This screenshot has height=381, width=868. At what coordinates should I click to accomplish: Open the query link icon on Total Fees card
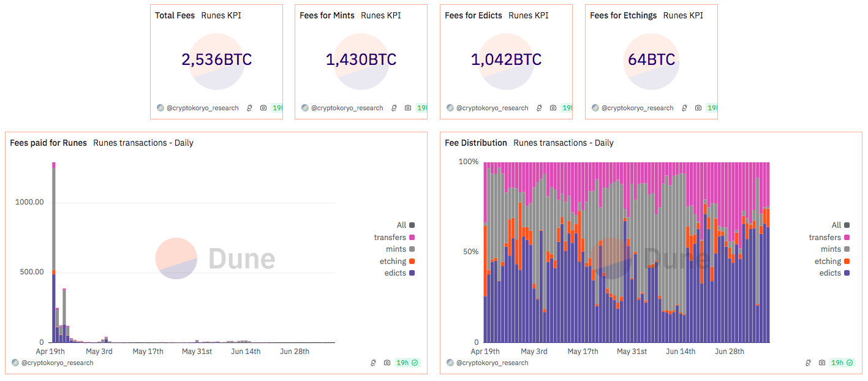point(249,108)
